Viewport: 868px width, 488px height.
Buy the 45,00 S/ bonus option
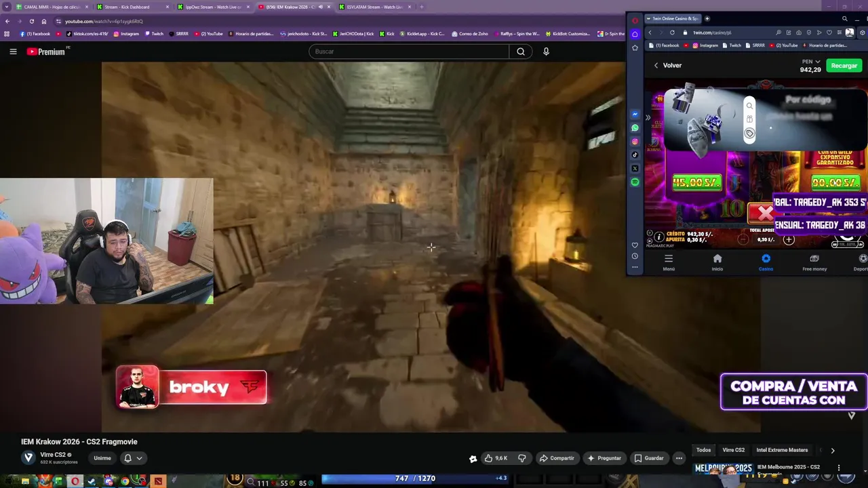(696, 182)
